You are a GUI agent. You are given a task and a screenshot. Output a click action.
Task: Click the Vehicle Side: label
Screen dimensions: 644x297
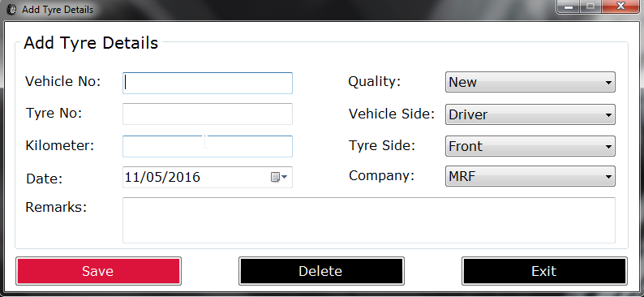click(392, 114)
